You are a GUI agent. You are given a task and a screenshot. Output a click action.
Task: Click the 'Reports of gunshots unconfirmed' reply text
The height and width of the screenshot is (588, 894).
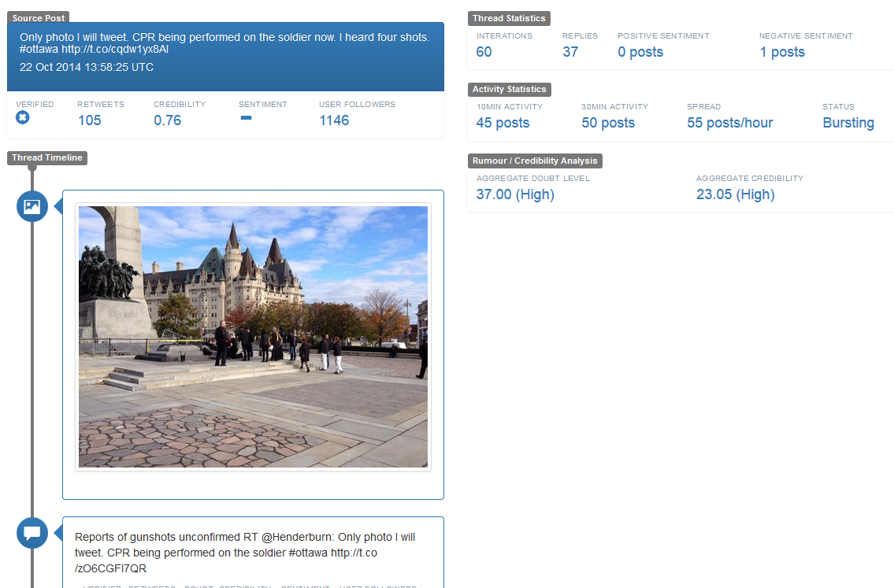click(x=245, y=553)
